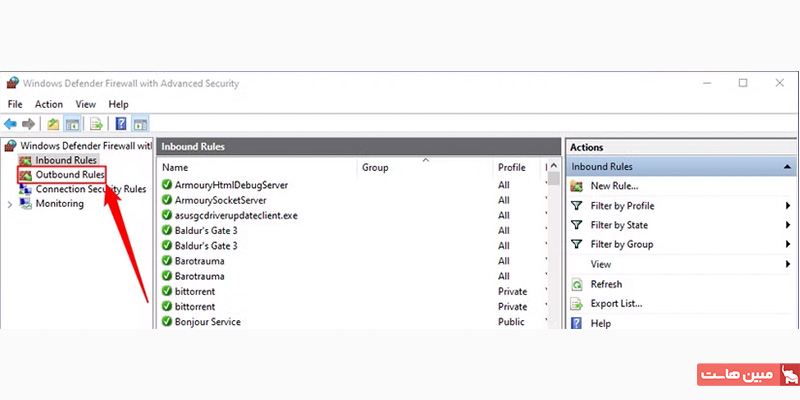Open the Help menu in menu bar
This screenshot has height=400, width=800.
point(118,104)
